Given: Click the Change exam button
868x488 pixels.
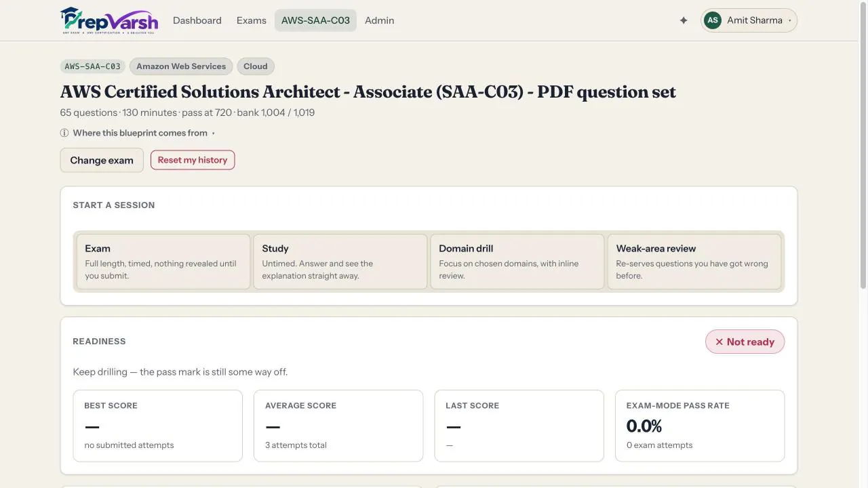Looking at the screenshot, I should coord(102,160).
